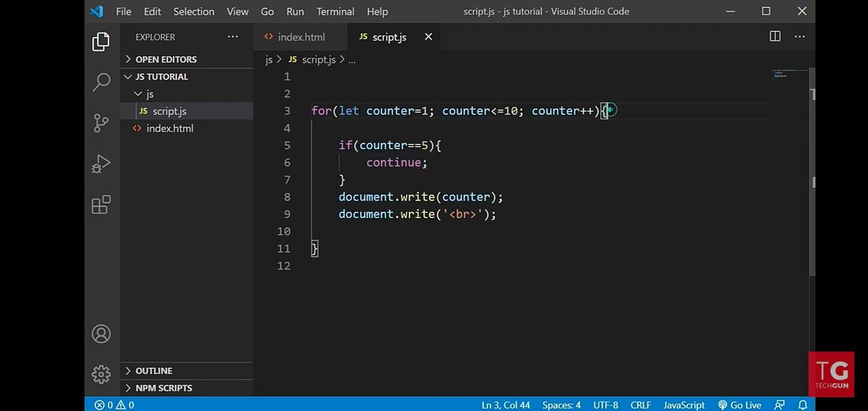Screen dimensions: 868x411
Task: Click the if(counter==5){ code line
Action: coord(390,145)
